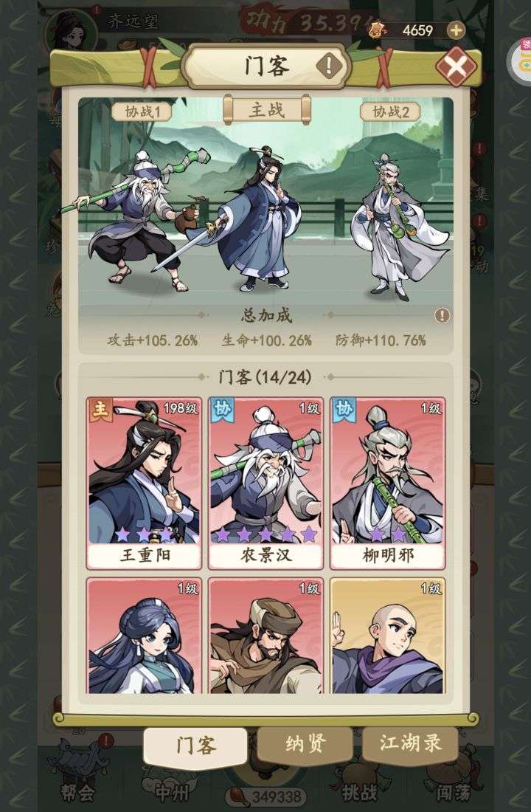Viewport: 531px width, 812px height.
Task: Open the 农景汉 character card
Action: point(265,484)
